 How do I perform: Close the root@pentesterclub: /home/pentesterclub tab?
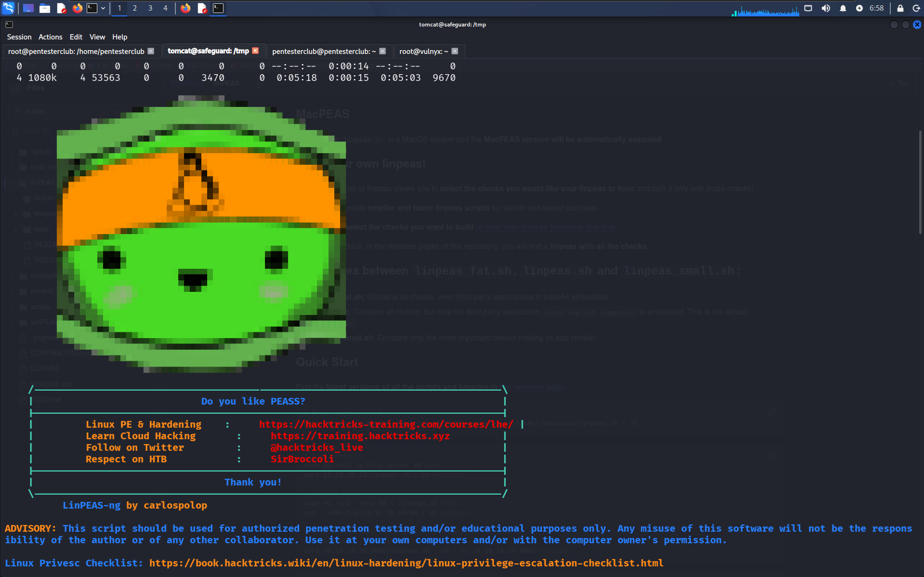pyautogui.click(x=151, y=51)
